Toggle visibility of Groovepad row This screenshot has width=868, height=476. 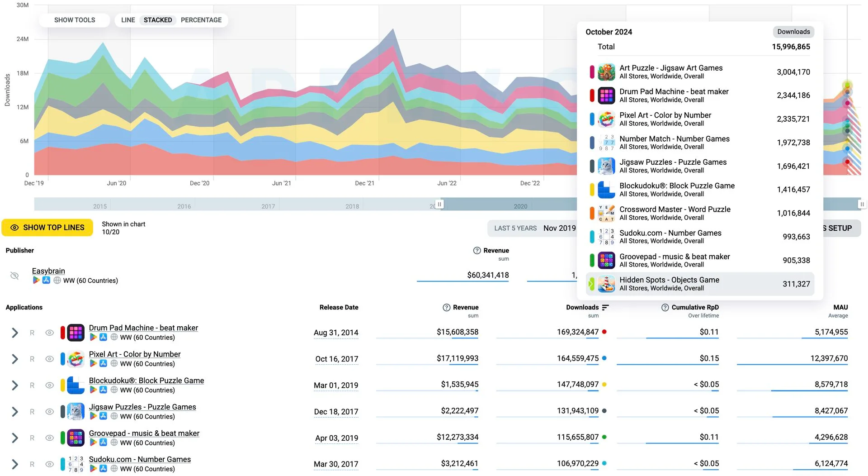click(x=49, y=438)
